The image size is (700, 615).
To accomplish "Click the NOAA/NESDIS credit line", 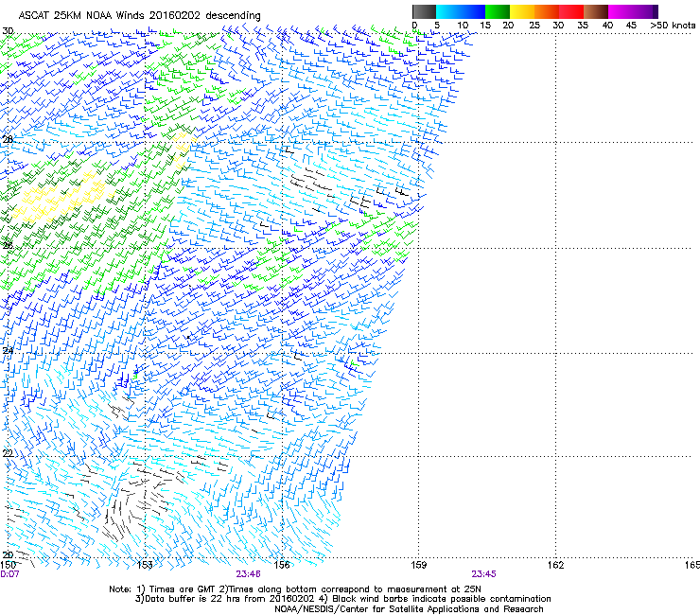I will pyautogui.click(x=409, y=609).
